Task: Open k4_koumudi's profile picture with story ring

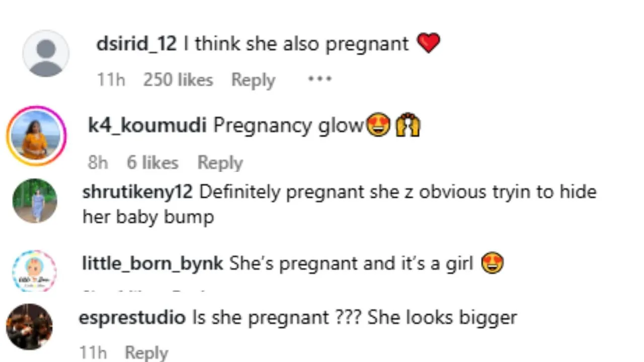Action: coord(36,136)
